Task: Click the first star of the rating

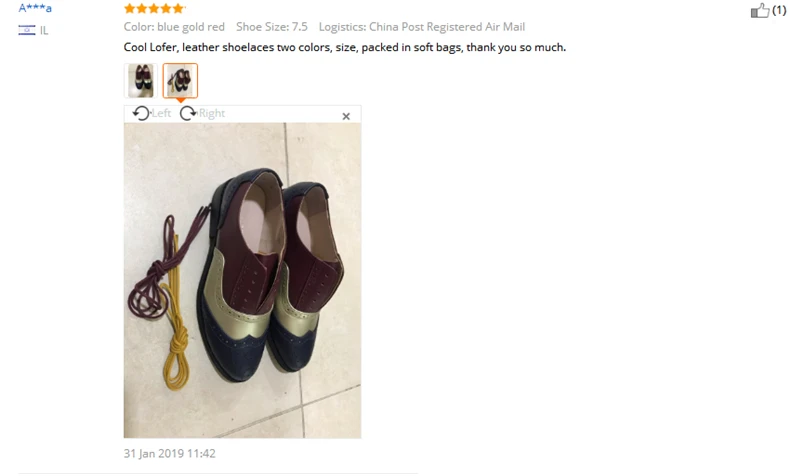Action: click(x=129, y=8)
